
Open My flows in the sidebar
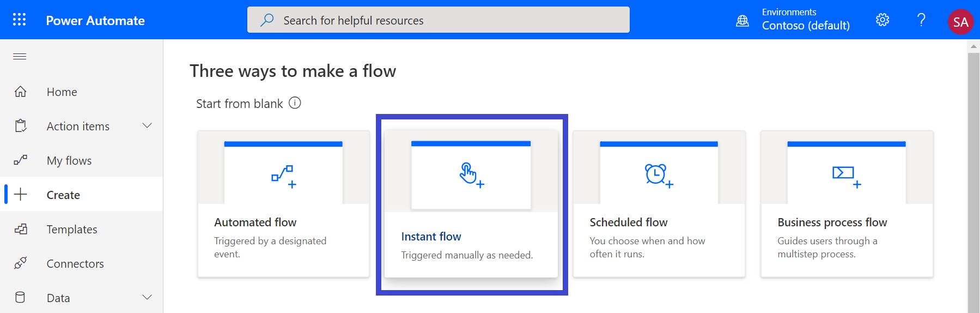[69, 160]
